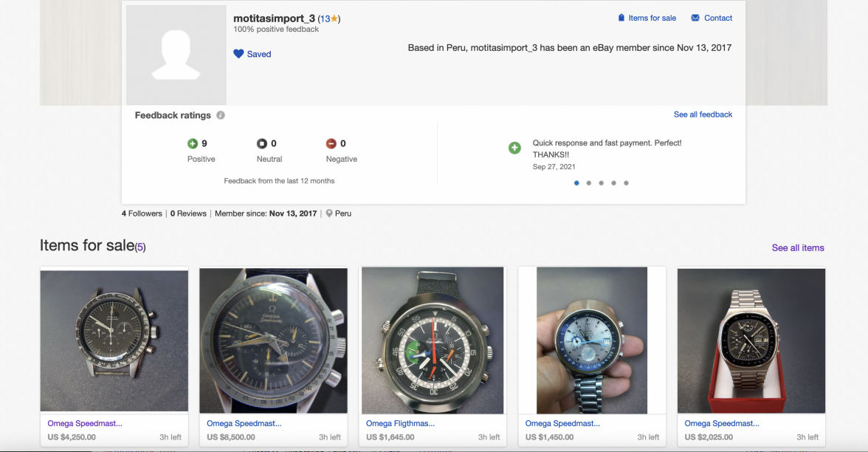868x452 pixels.
Task: Click the green plus beside the feedback comment
Action: click(x=514, y=148)
